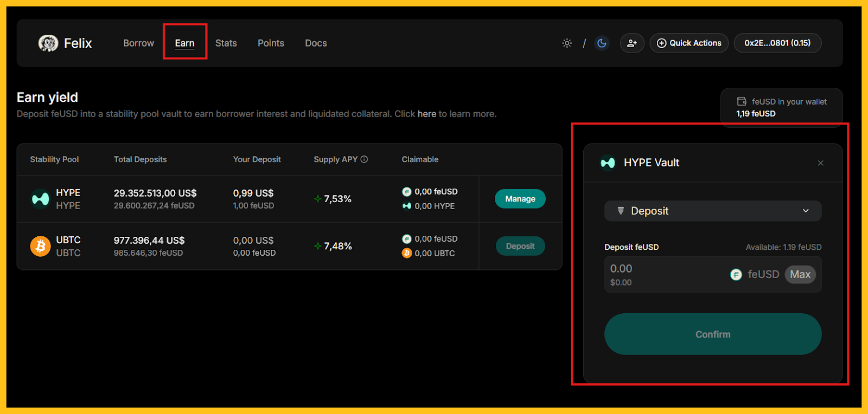Open the wallet address 0x2E...0801 button
Viewport: 868px width, 414px height.
click(x=777, y=43)
